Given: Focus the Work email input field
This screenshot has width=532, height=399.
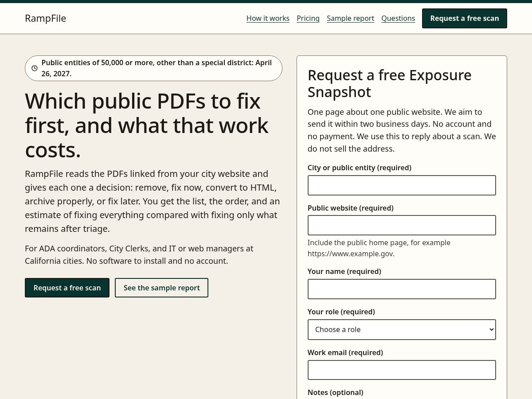Looking at the screenshot, I should 402,370.
